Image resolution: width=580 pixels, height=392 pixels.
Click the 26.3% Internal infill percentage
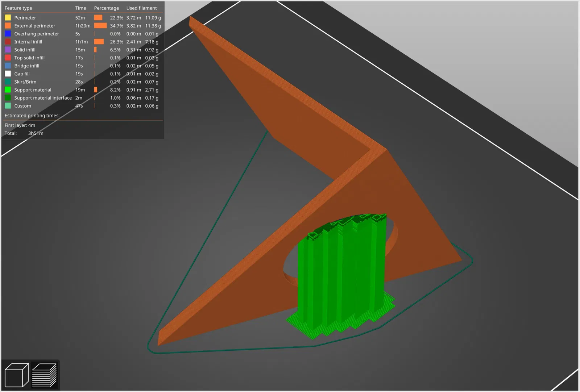pyautogui.click(x=117, y=42)
